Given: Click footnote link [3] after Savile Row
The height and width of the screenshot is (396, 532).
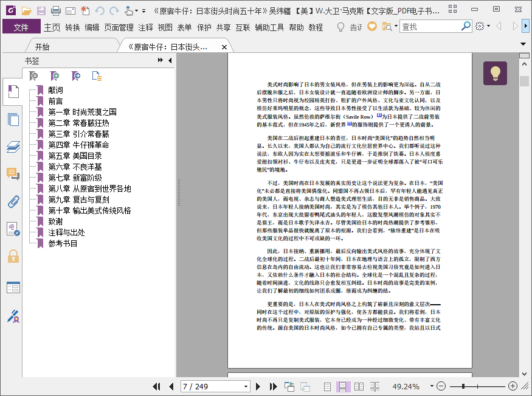Looking at the screenshot, I should tap(379, 116).
